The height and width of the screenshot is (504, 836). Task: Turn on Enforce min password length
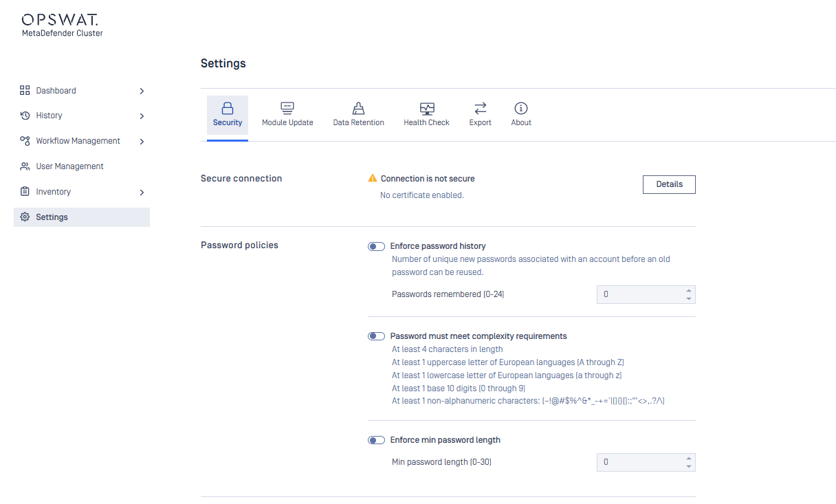[376, 440]
